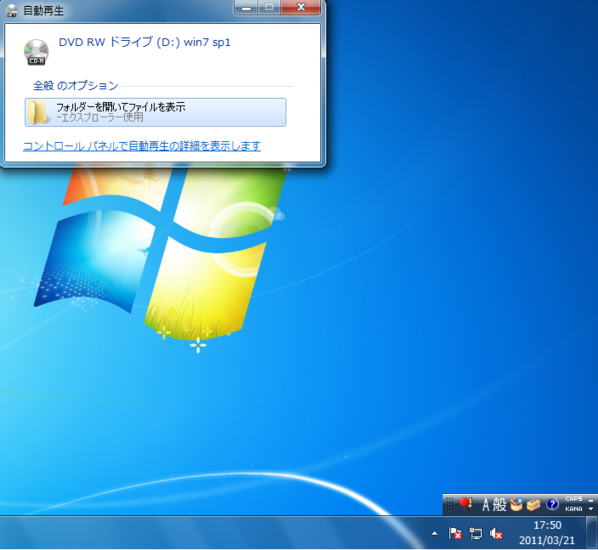Screen dimensions: 598x550
Task: Open the AutoPlay Control Panel details link
Action: point(142,146)
